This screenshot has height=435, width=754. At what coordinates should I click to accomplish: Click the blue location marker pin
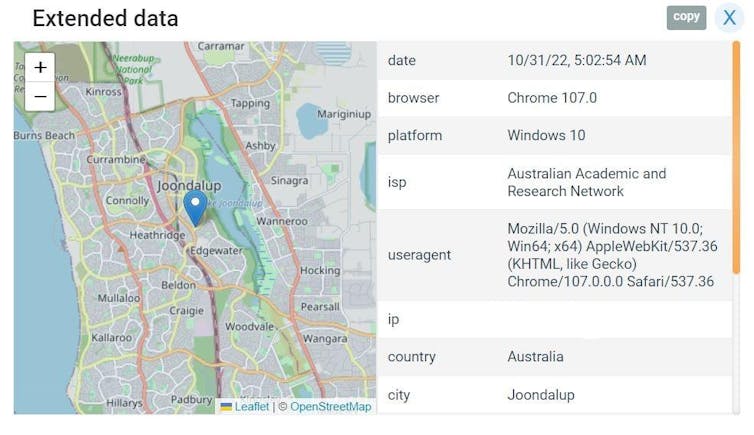(196, 207)
